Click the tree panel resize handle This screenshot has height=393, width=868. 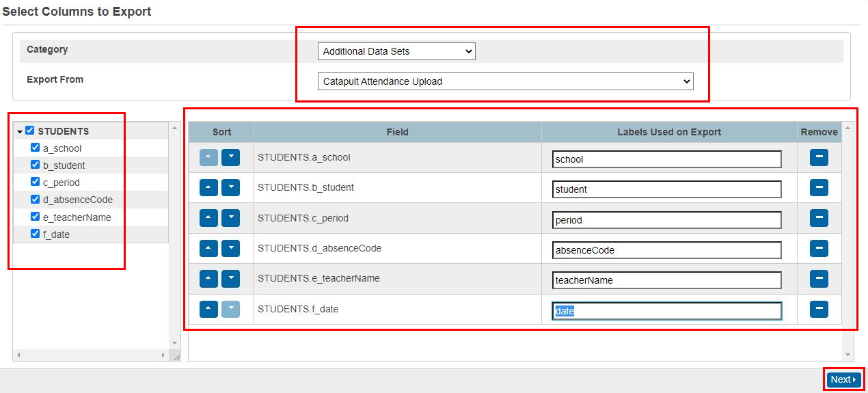pyautogui.click(x=176, y=356)
